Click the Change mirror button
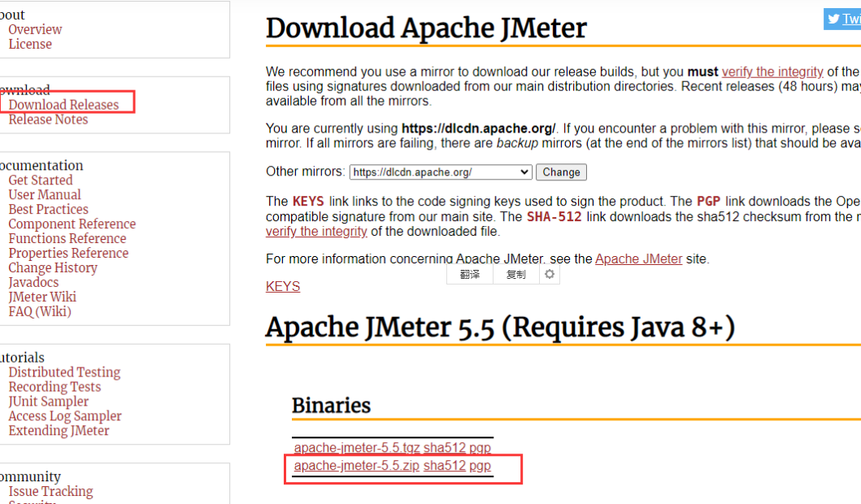Screen dimensions: 861x504 (561, 172)
